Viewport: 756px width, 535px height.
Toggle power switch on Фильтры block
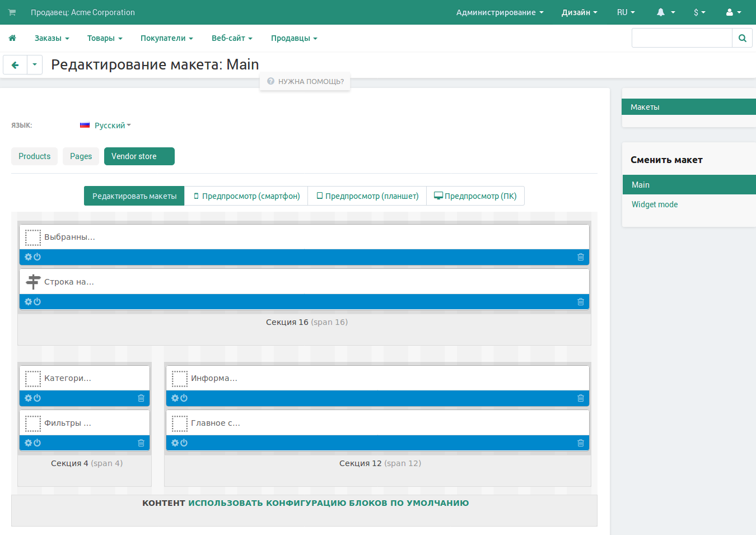[x=37, y=443]
